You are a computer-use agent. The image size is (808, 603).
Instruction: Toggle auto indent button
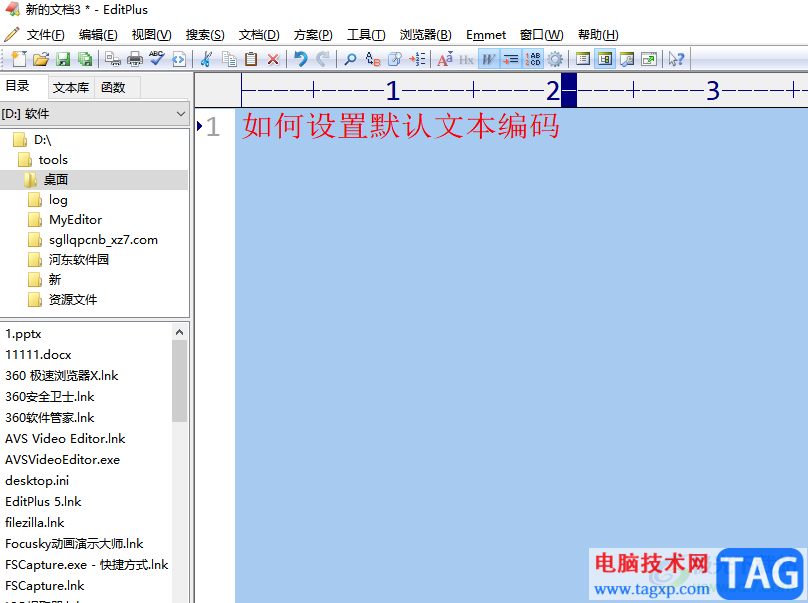tap(511, 59)
